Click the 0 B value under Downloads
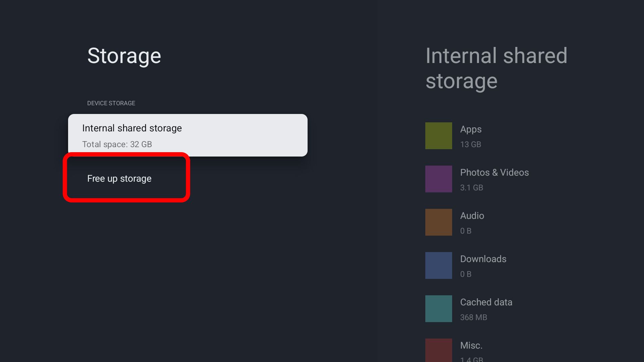The height and width of the screenshot is (362, 644). [466, 274]
